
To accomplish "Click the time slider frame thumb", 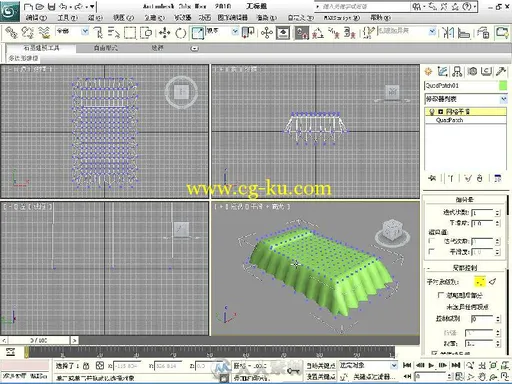I will point(39,340).
